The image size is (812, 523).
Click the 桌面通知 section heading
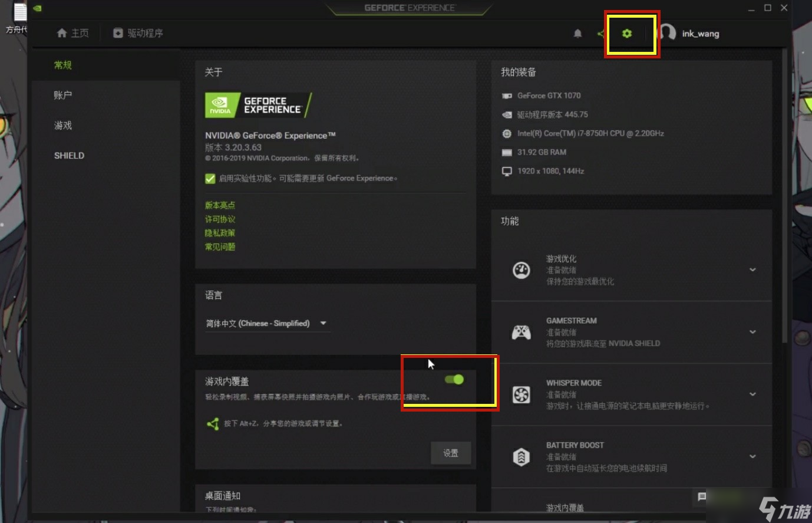(223, 496)
